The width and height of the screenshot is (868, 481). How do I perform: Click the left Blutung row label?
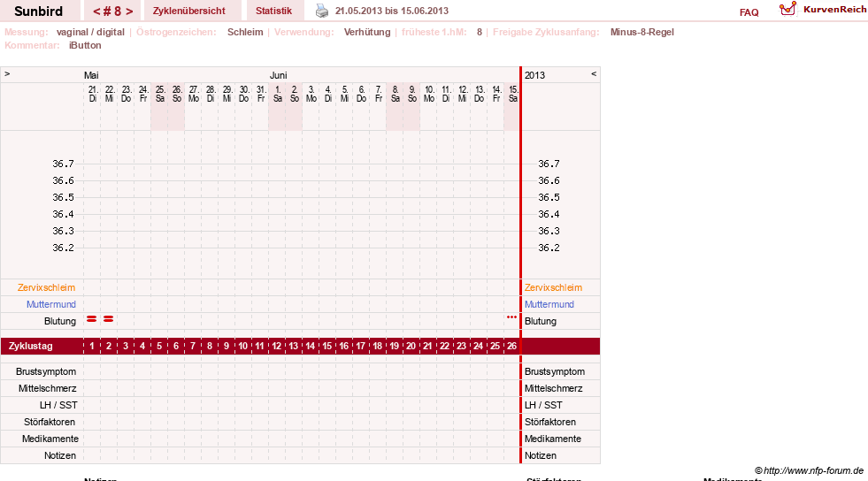(x=60, y=321)
